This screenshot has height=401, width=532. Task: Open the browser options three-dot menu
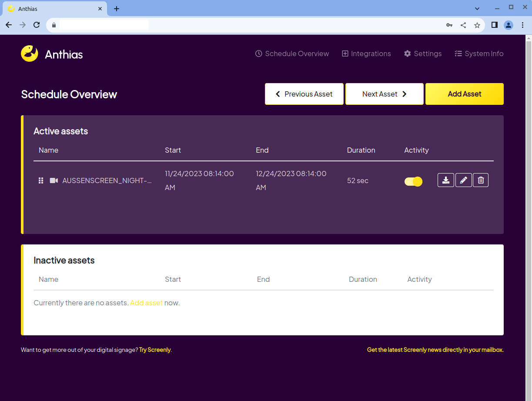click(x=522, y=25)
